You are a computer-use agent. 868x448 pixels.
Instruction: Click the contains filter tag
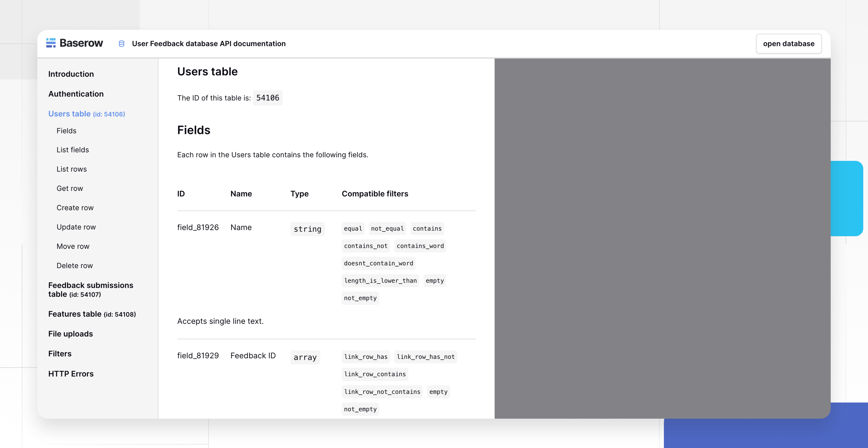427,228
